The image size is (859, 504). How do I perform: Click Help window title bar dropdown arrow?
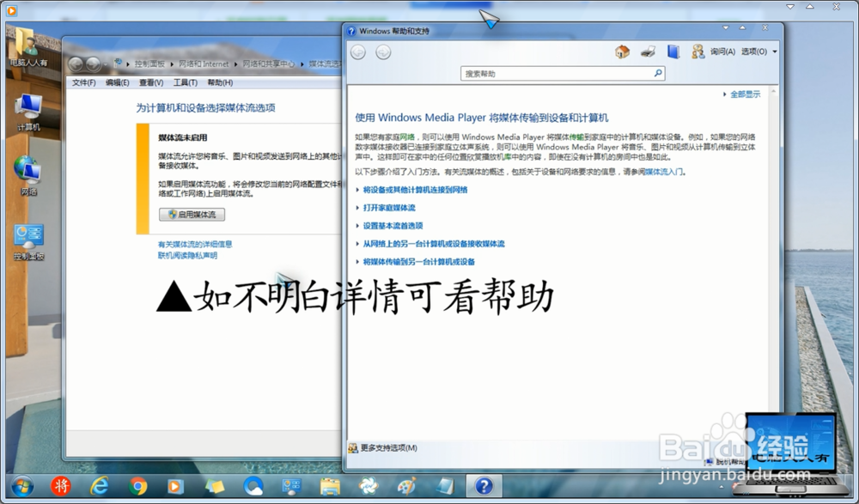[726, 28]
